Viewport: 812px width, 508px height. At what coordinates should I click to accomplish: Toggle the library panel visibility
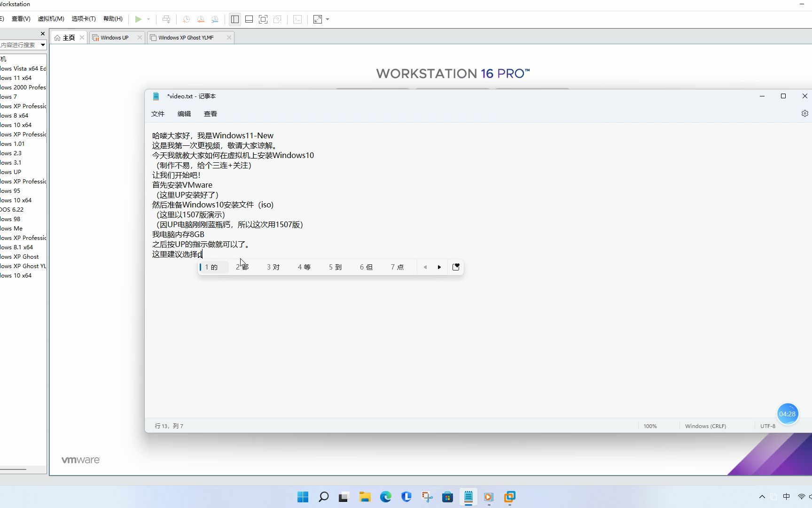coord(234,19)
